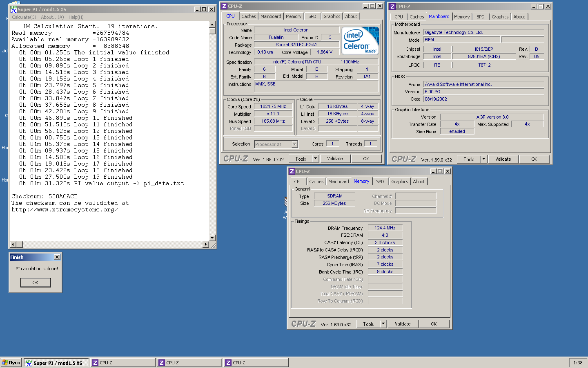Click Checksum 538ACACB line in Super PI
This screenshot has height=368, width=588.
click(x=45, y=197)
